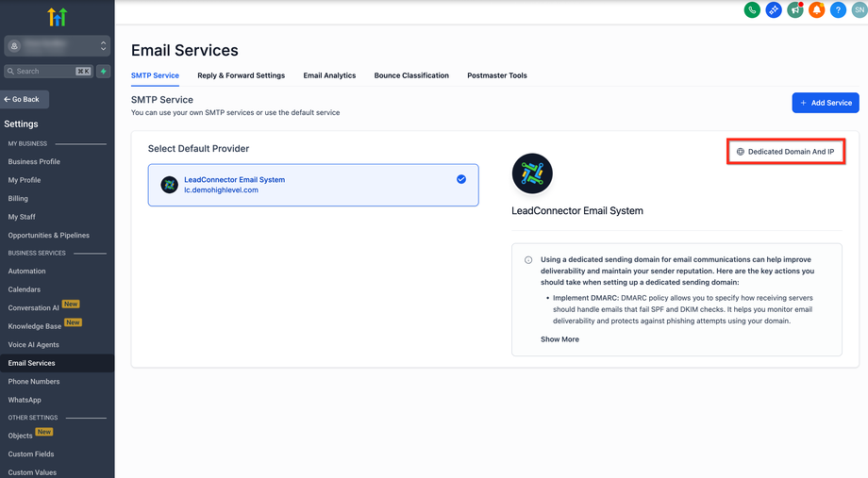Click the green lightning quick actions icon

coord(104,71)
